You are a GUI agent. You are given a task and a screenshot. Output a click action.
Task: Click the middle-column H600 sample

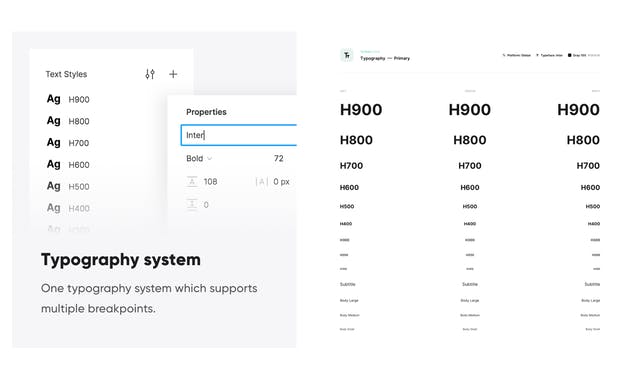pos(470,188)
